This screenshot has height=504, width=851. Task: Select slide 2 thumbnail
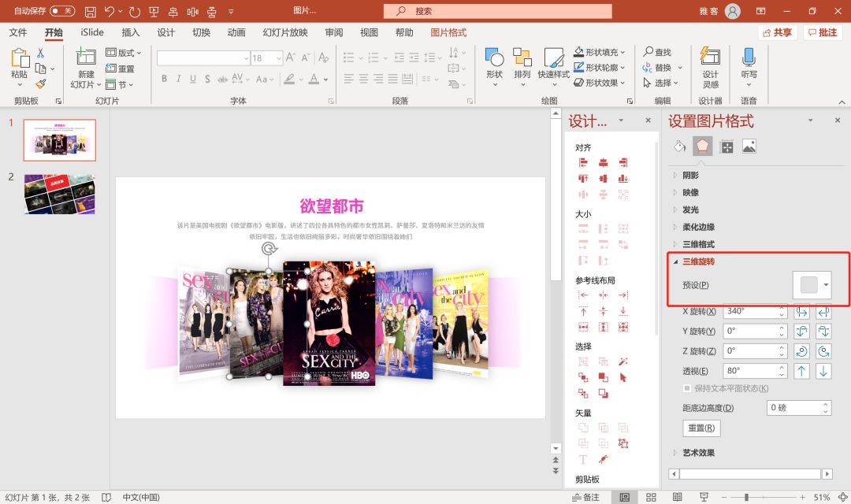click(60, 194)
